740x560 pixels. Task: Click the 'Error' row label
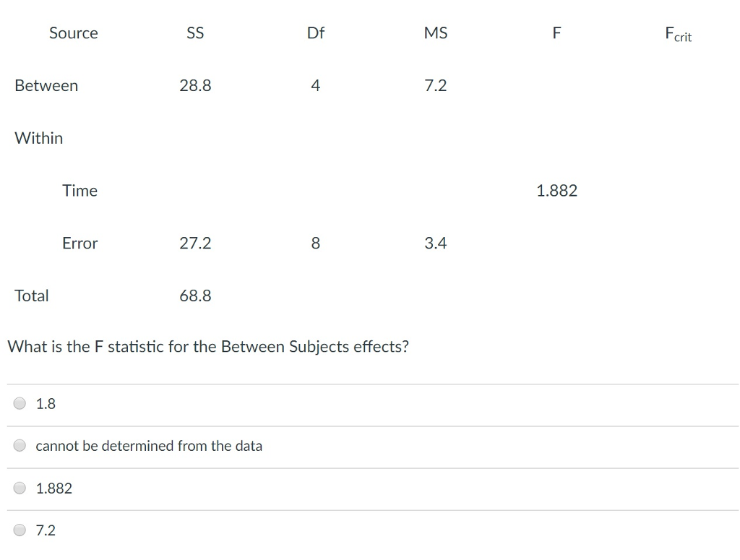pyautogui.click(x=79, y=244)
